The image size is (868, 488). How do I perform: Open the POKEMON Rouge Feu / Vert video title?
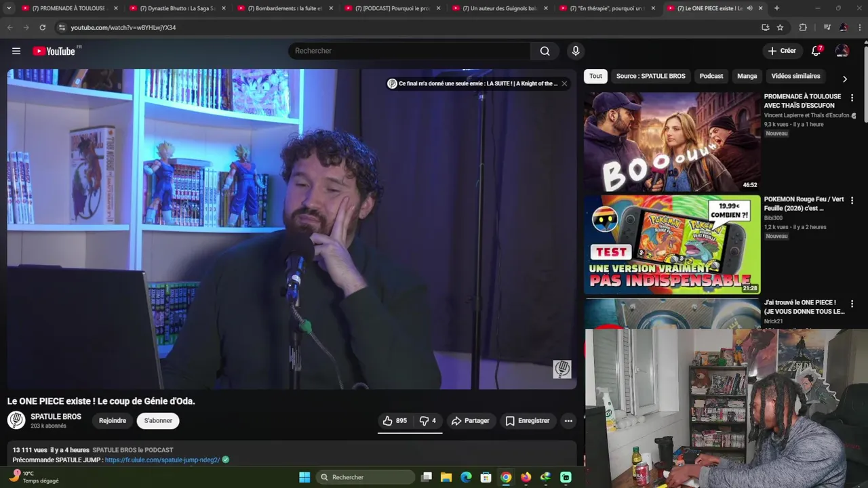(804, 204)
